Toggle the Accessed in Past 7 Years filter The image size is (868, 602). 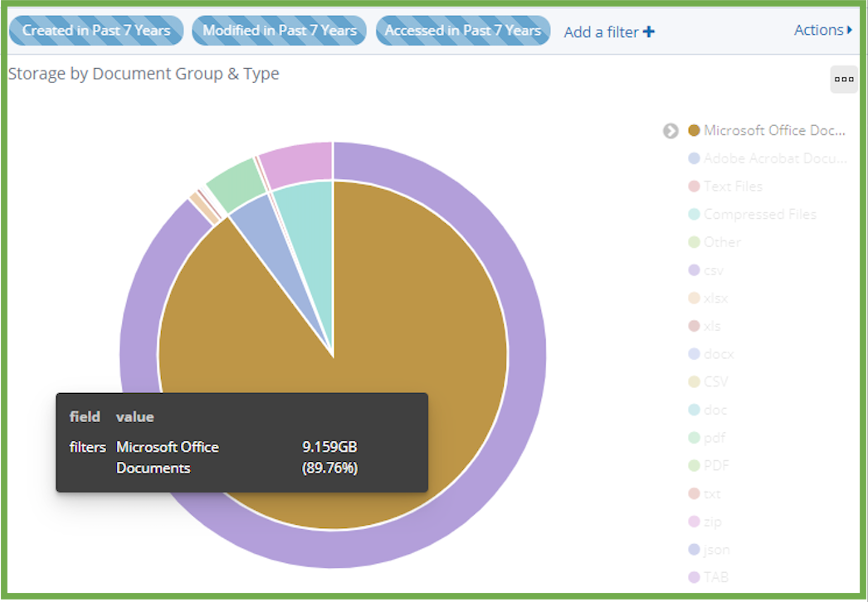pos(462,31)
